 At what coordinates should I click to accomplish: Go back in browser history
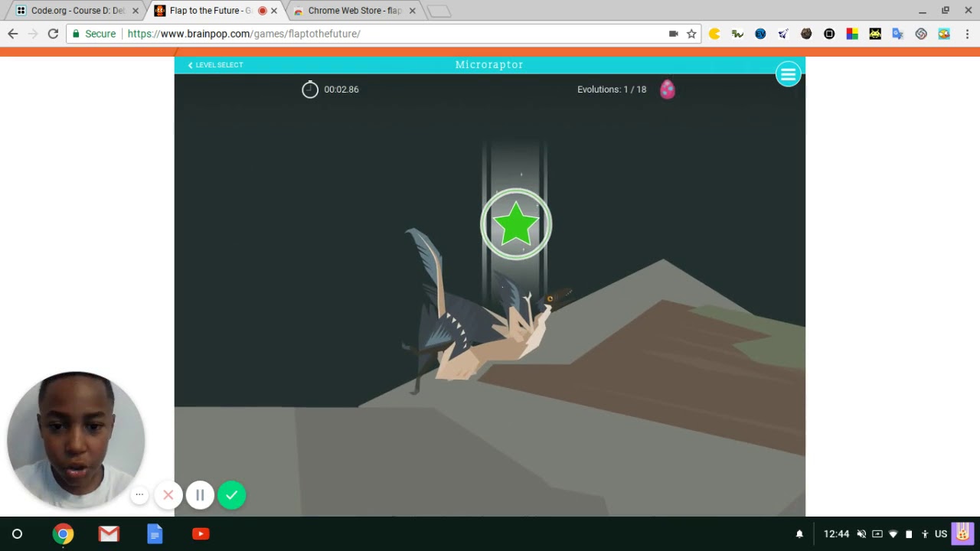click(x=13, y=34)
